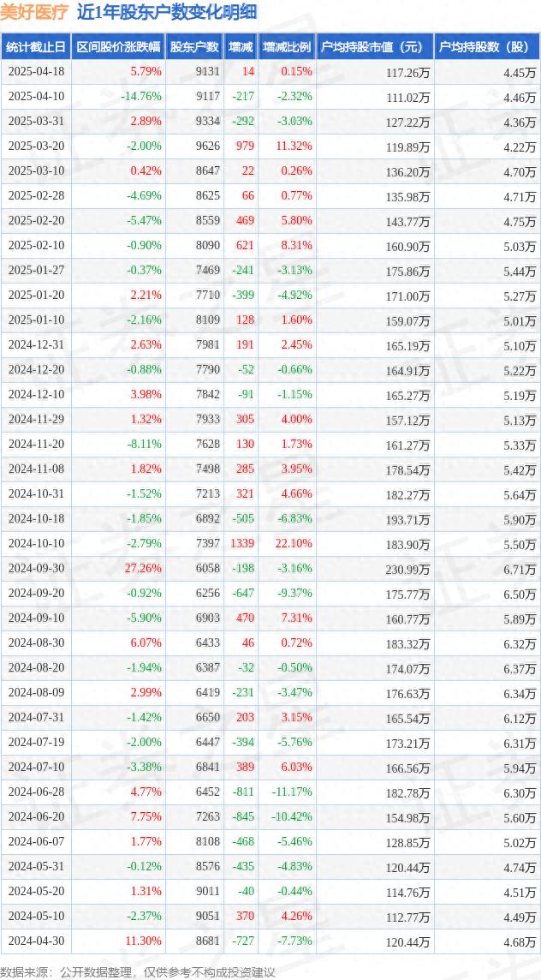Screen dimensions: 541x980
Task: Select the date cell 2024-12-31
Action: 36,344
